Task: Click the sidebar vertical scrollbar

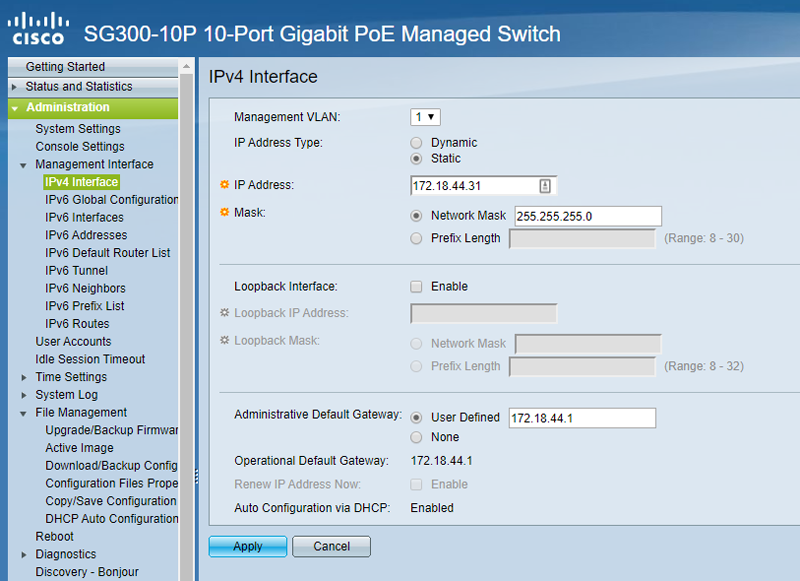Action: click(x=186, y=300)
